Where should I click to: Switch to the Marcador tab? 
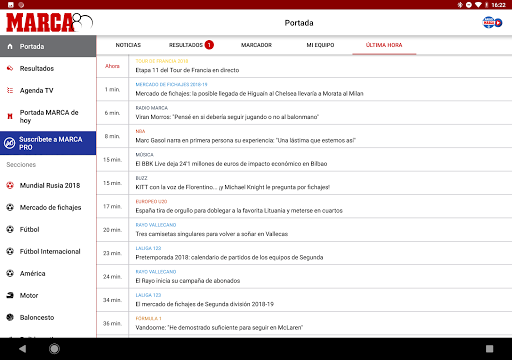pos(256,45)
